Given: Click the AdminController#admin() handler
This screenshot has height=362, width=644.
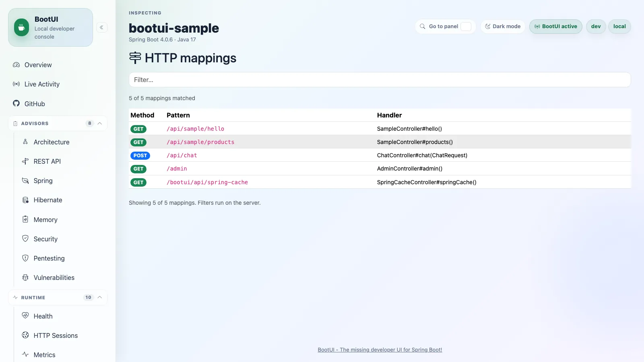Looking at the screenshot, I should (x=410, y=169).
